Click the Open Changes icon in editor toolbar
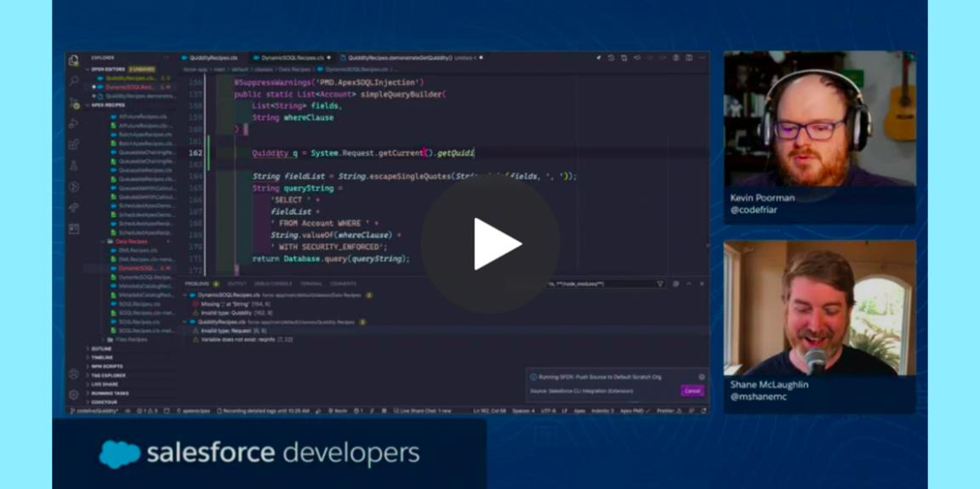This screenshot has height=489, width=980. 624,58
